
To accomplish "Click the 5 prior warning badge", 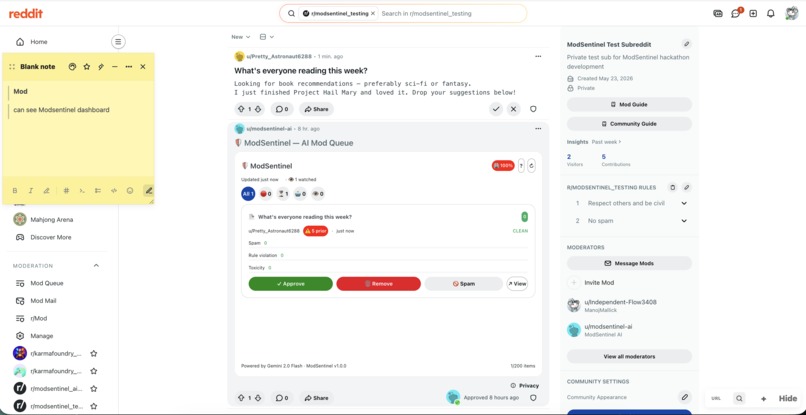I will 316,231.
